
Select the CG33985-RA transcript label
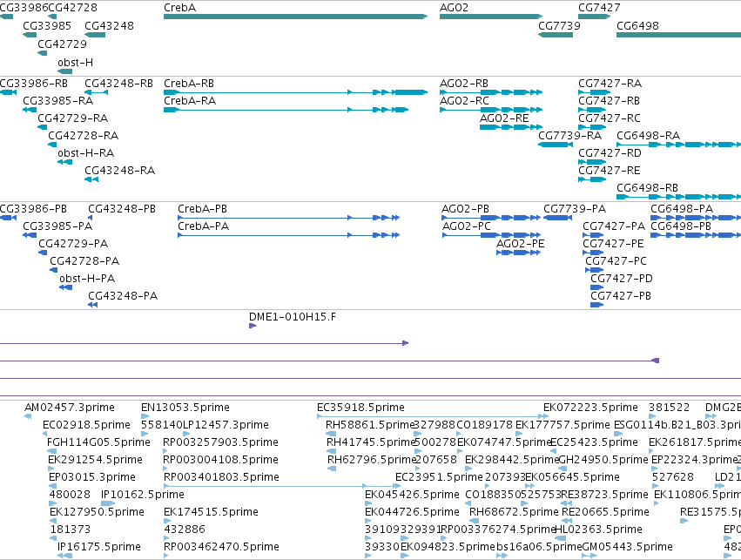58,101
